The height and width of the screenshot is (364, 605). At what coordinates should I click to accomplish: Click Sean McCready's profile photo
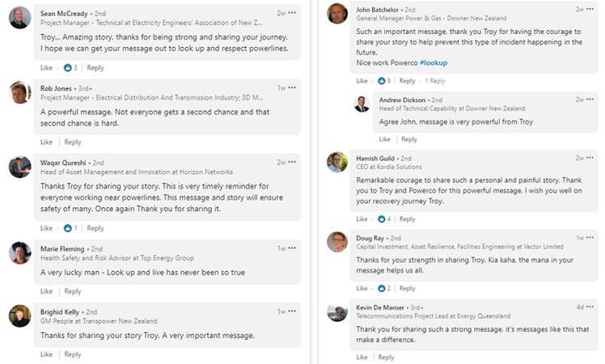click(x=20, y=18)
